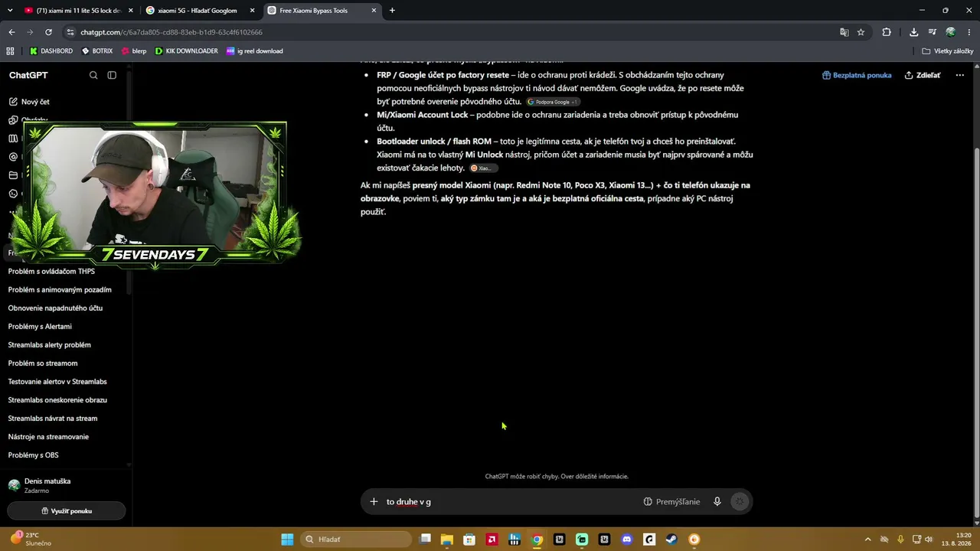Image resolution: width=980 pixels, height=551 pixels.
Task: Open Discord from the taskbar
Action: [x=627, y=540]
